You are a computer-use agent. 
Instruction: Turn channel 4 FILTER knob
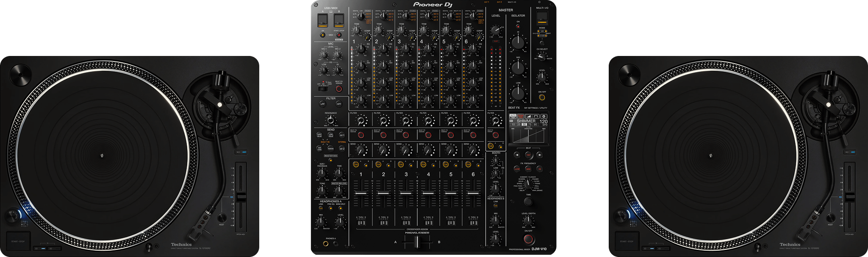click(428, 121)
